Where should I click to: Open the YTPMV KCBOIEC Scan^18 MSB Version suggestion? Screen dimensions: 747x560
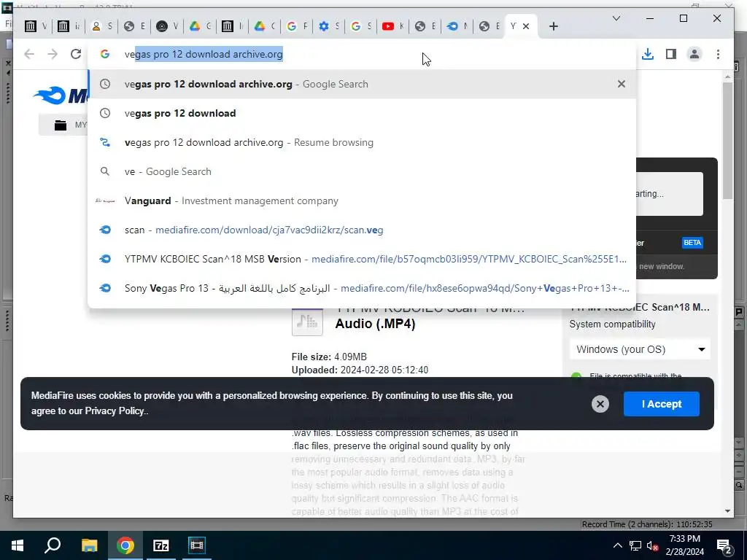[362, 259]
